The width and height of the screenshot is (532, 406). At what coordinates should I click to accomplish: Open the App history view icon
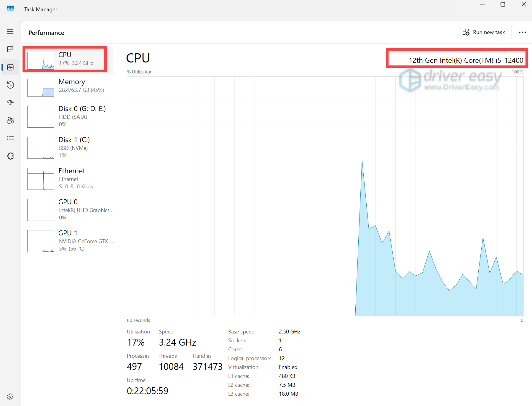[x=10, y=85]
